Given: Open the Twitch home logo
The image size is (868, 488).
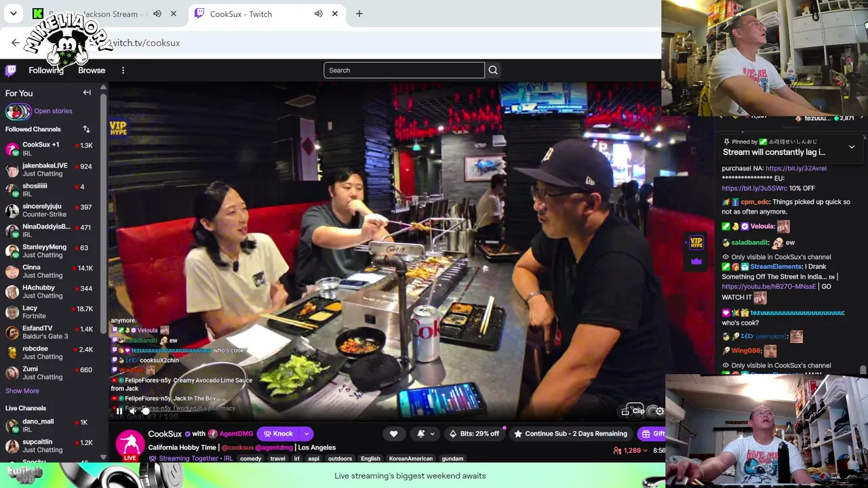Looking at the screenshot, I should coord(11,70).
